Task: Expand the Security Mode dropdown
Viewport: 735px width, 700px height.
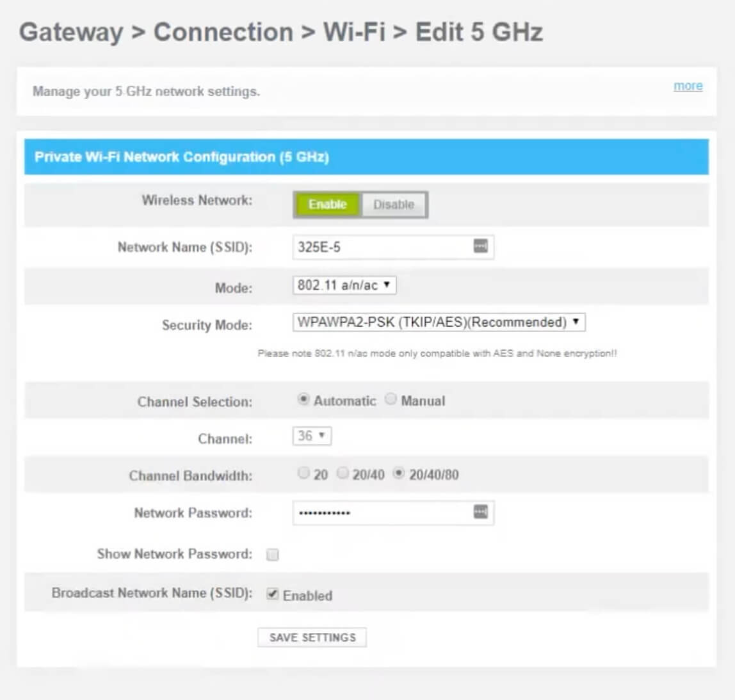Action: pyautogui.click(x=439, y=322)
